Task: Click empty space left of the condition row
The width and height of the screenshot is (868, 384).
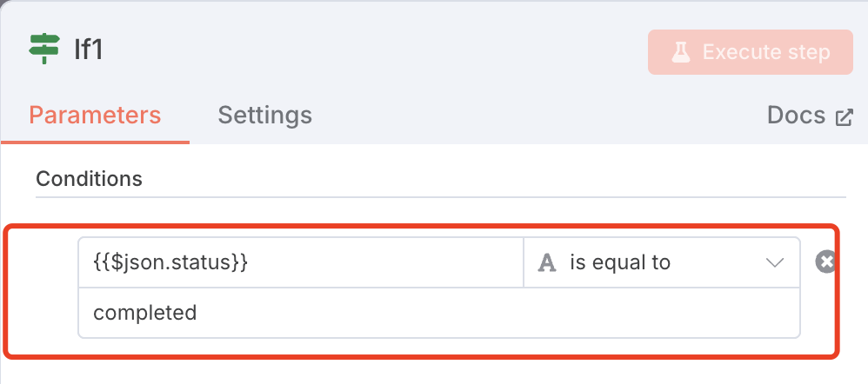Action: [43, 287]
